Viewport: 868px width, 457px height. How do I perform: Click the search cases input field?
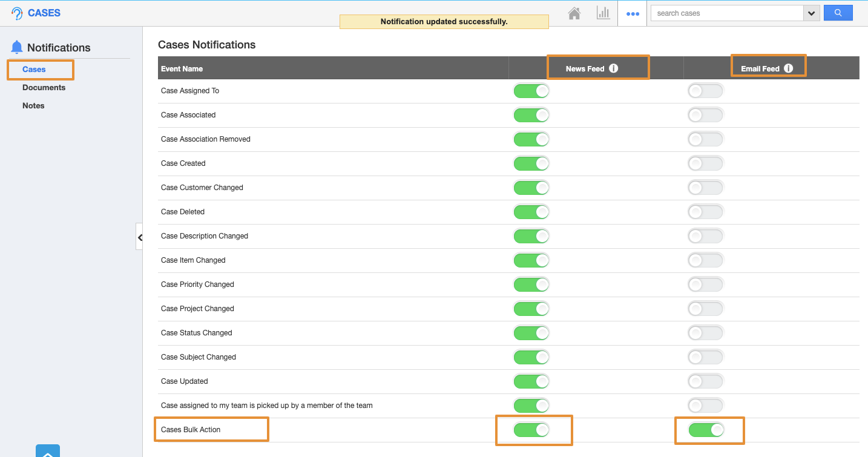[726, 13]
